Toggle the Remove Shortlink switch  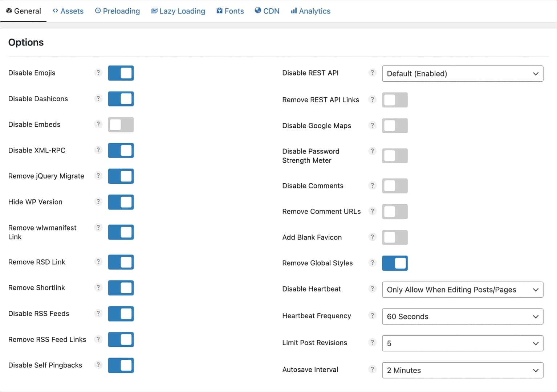pyautogui.click(x=121, y=288)
